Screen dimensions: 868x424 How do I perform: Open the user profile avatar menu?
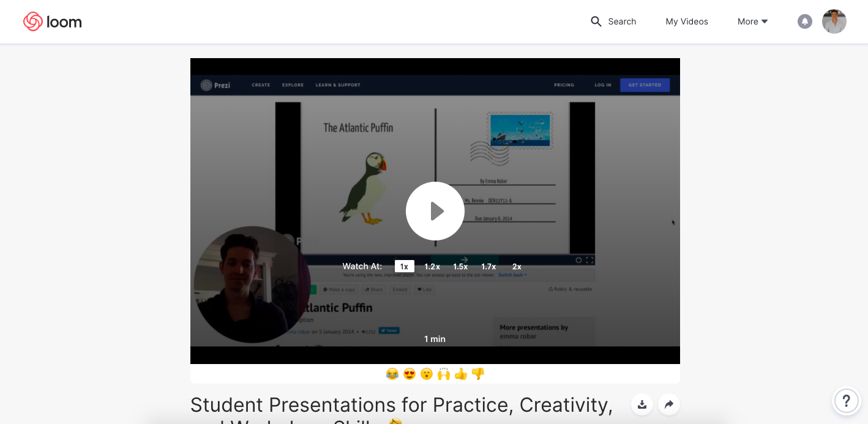tap(834, 21)
